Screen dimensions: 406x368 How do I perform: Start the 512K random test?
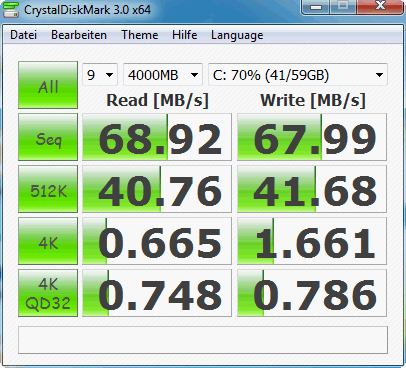click(x=48, y=189)
